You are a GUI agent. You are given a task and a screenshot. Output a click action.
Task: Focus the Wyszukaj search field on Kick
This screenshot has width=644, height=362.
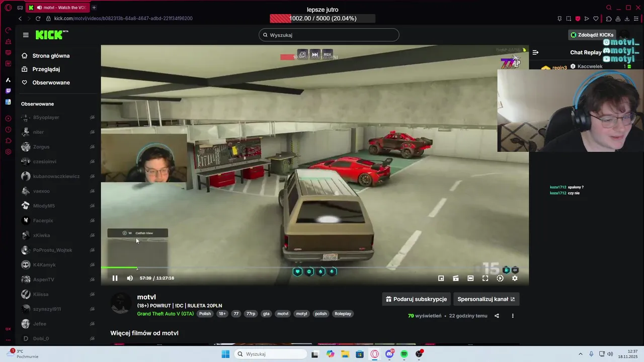pyautogui.click(x=329, y=35)
